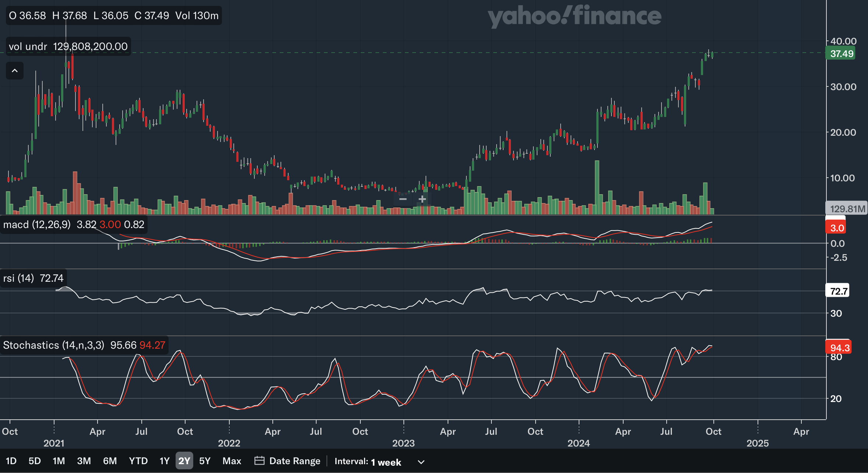
Task: Select the 5D range
Action: 35,461
